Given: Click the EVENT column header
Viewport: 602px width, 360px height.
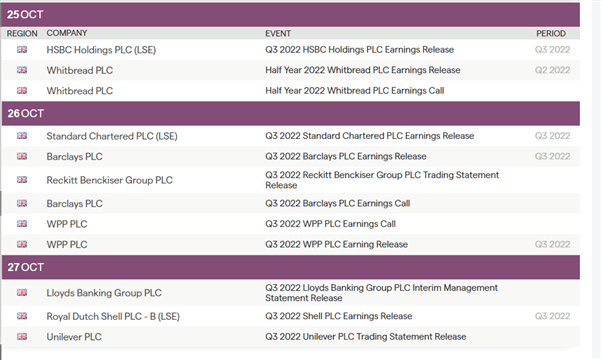Looking at the screenshot, I should pos(278,33).
